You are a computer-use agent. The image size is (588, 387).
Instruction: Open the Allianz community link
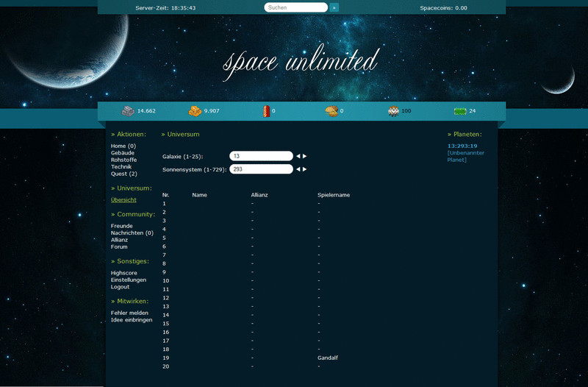coord(119,240)
